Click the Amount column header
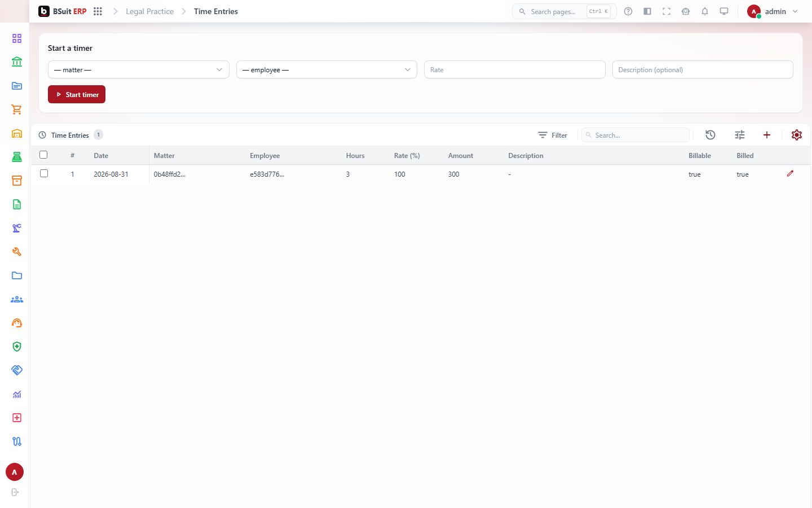Viewport: 812px width, 508px height. 461,155
